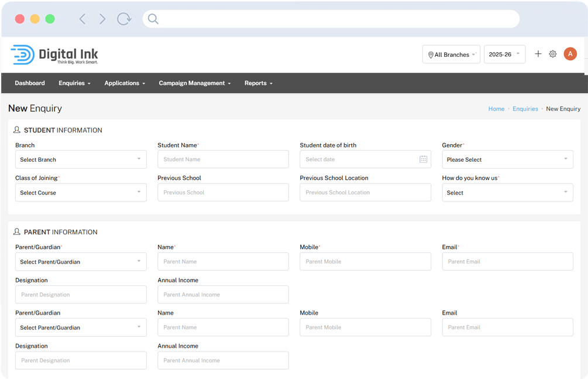
Task: Click the browser forward arrow
Action: 102,19
